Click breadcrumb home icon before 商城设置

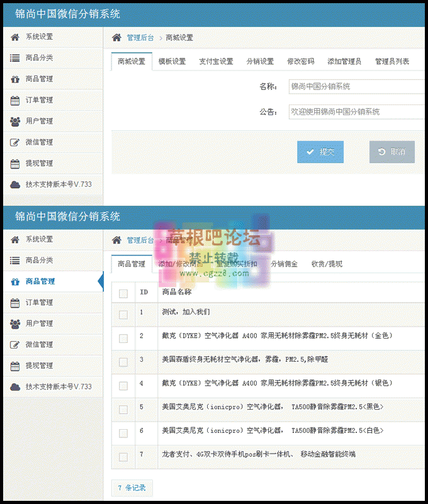(116, 38)
